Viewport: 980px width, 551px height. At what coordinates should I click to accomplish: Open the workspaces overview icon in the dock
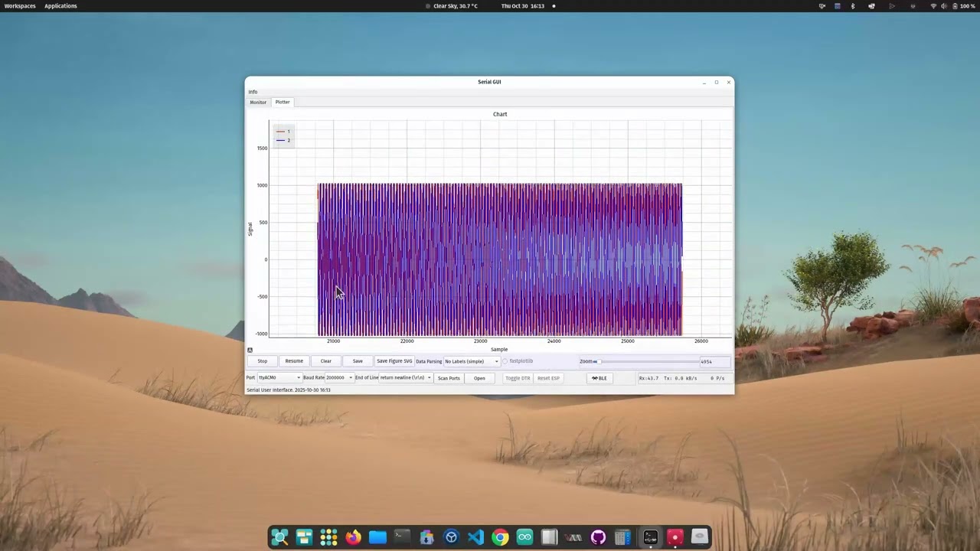point(304,537)
